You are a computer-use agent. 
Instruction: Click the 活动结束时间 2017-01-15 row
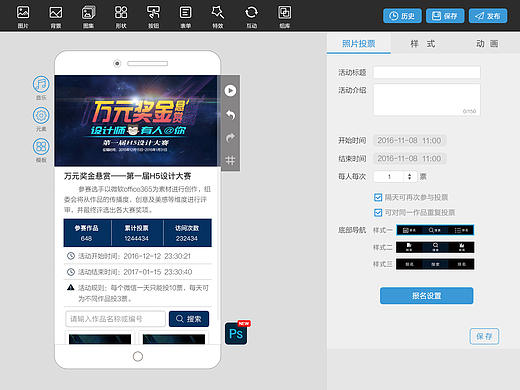pyautogui.click(x=138, y=272)
